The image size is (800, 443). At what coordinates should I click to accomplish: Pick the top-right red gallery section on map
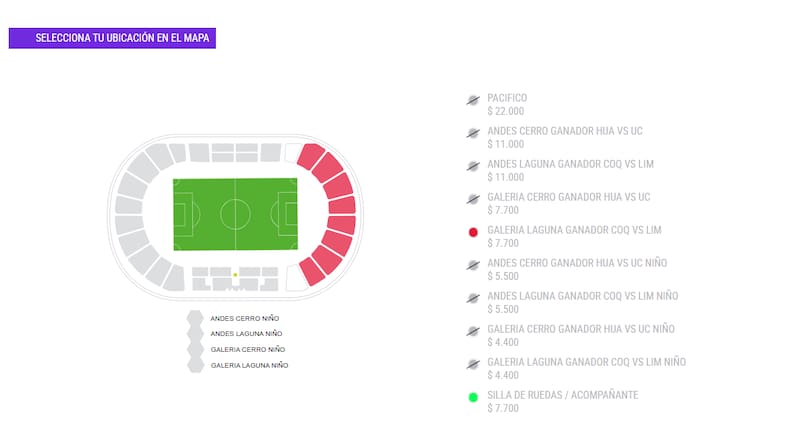[310, 155]
